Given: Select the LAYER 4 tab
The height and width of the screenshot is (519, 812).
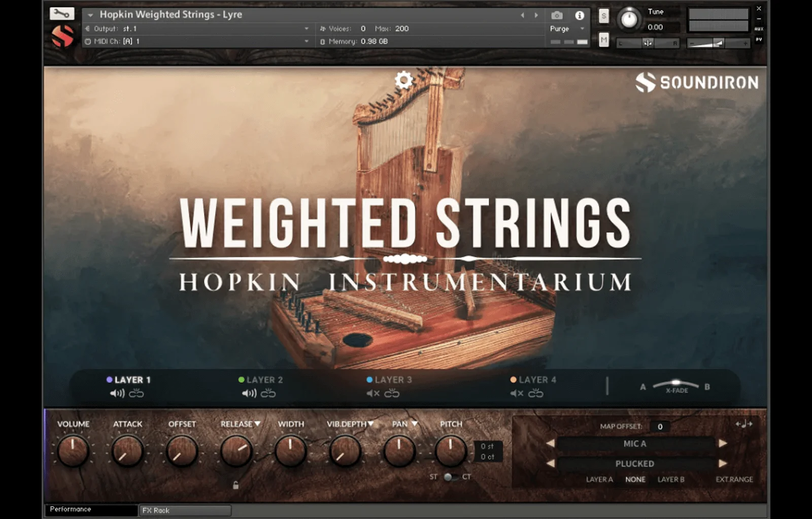Looking at the screenshot, I should (537, 379).
